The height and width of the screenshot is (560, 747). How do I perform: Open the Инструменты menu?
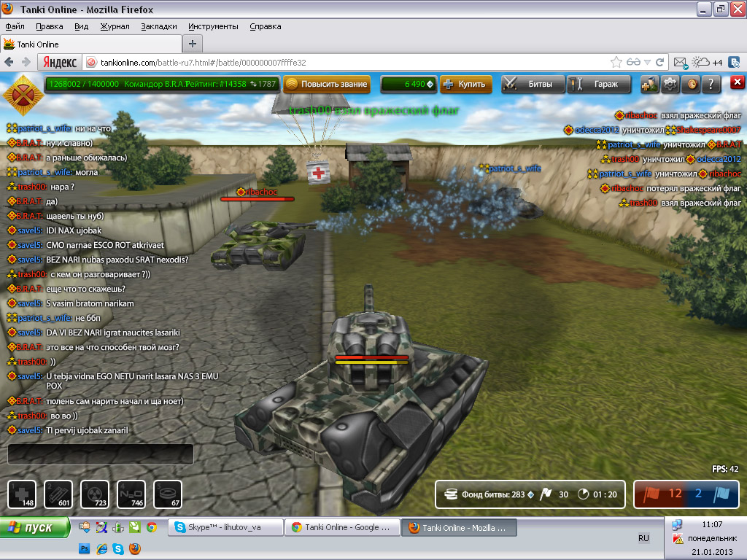pos(213,27)
